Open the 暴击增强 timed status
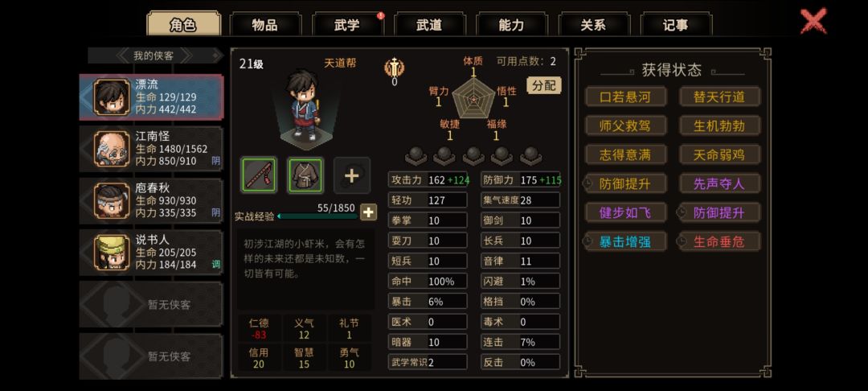 click(624, 241)
